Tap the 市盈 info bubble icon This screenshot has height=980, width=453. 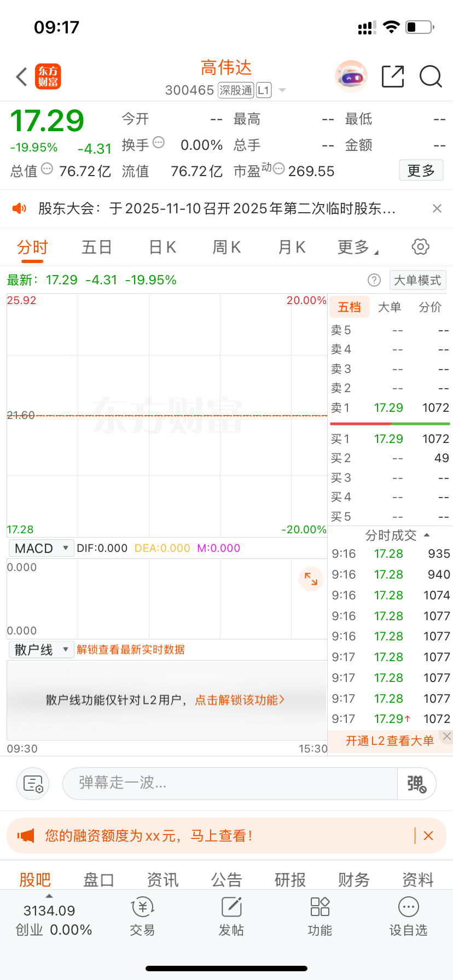point(278,168)
